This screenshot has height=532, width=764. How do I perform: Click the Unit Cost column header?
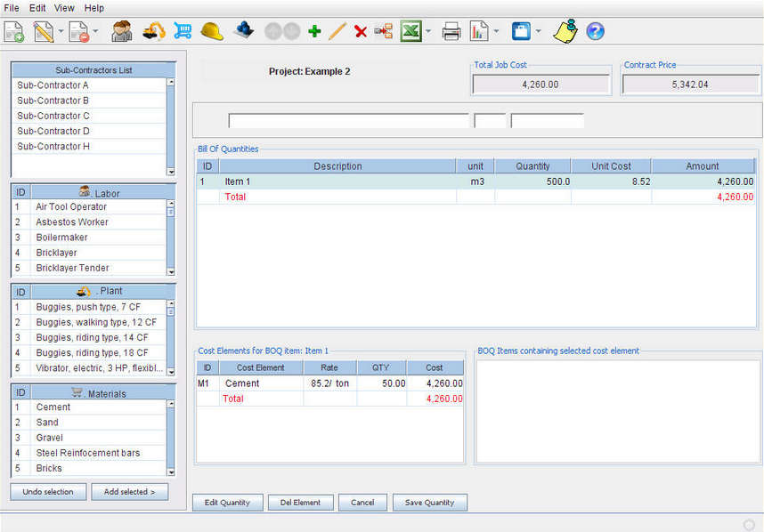click(x=611, y=166)
